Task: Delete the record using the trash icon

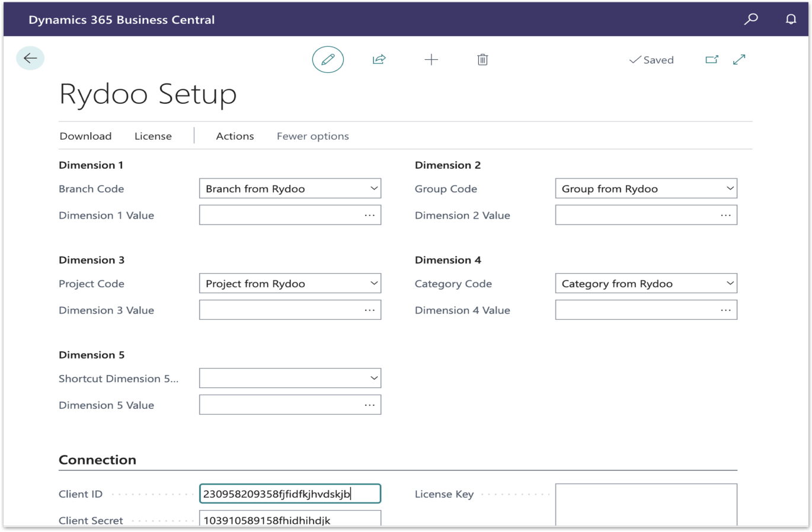Action: pyautogui.click(x=482, y=59)
